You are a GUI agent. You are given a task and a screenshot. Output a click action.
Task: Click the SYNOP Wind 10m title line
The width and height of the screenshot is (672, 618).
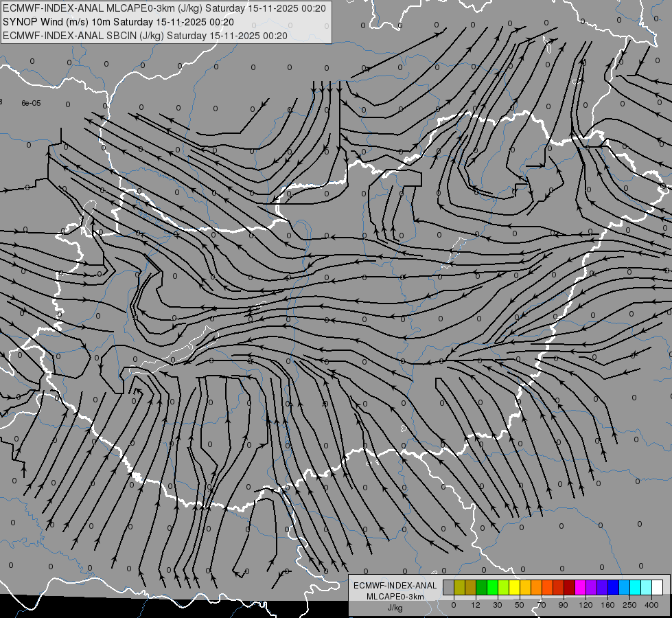click(118, 22)
